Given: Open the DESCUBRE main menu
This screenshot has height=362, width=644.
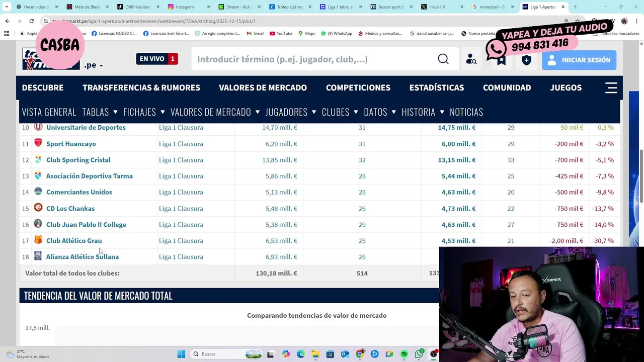Looking at the screenshot, I should click(x=43, y=87).
